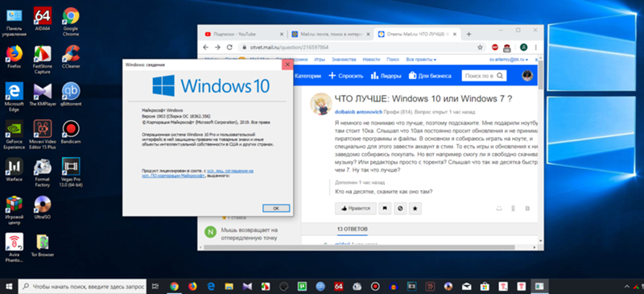Expand the Все проекты dropdown
Image resolution: width=644 pixels, height=294 pixels.
421,60
